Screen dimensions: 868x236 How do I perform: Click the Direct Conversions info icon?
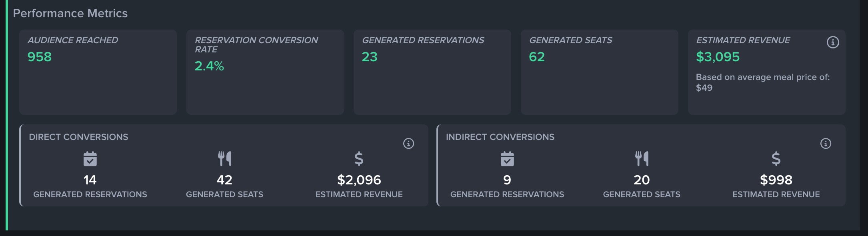(x=408, y=144)
